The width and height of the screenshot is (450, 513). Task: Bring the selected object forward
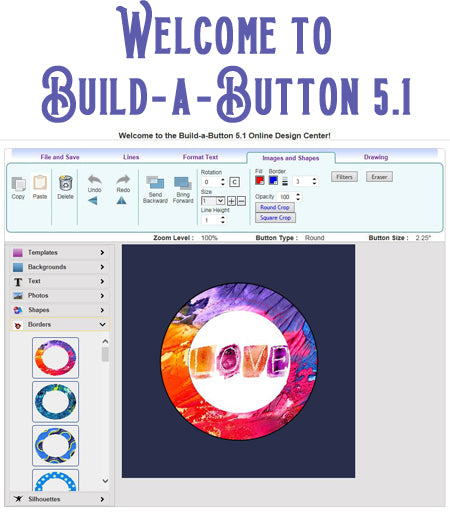tap(183, 183)
